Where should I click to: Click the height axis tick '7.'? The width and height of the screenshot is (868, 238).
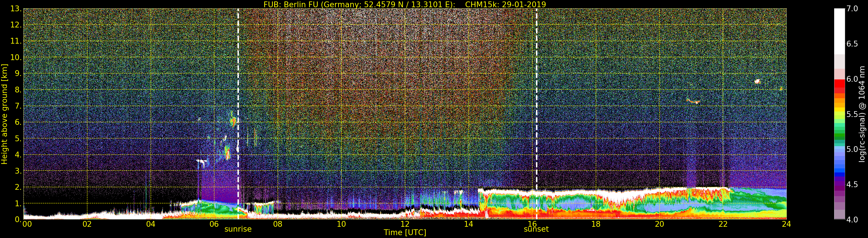[x=18, y=106]
